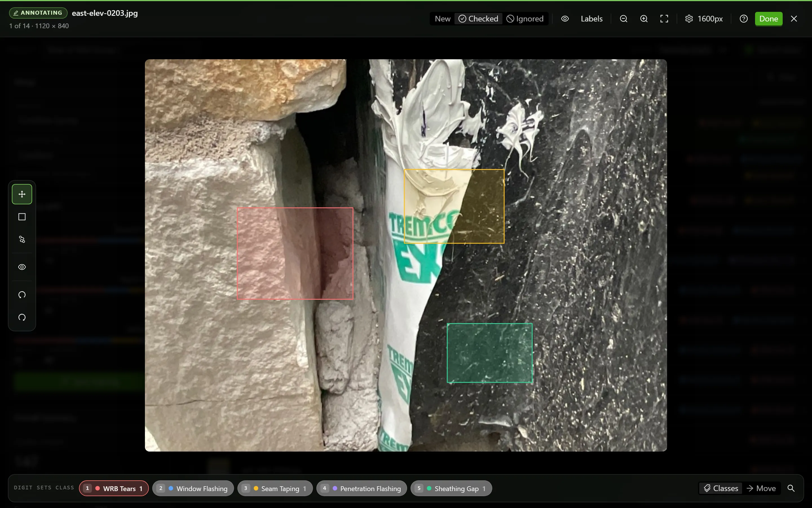This screenshot has height=508, width=812.
Task: Select the Penetration Flashing class
Action: pyautogui.click(x=361, y=489)
